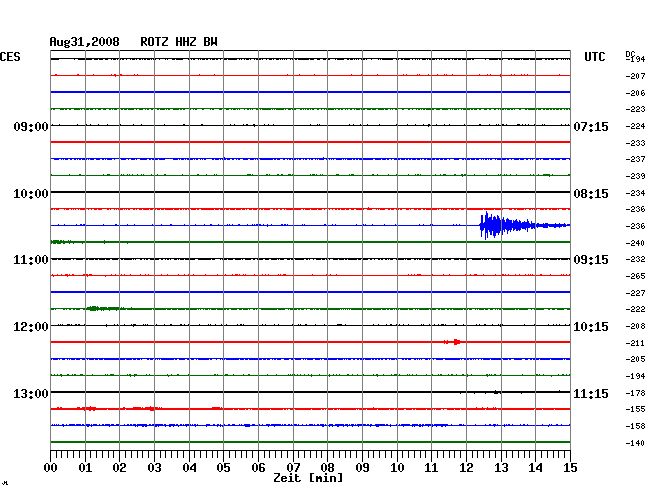Click the 10 minute axis label

(x=397, y=468)
